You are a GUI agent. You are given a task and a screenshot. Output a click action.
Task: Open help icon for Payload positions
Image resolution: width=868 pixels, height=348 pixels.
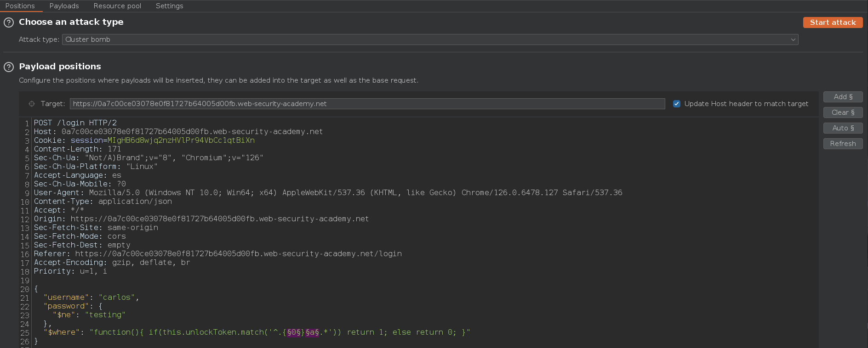coord(9,67)
